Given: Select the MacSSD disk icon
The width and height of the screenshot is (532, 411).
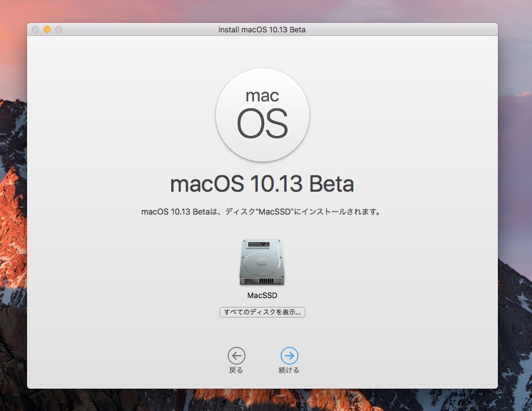Looking at the screenshot, I should tap(262, 262).
